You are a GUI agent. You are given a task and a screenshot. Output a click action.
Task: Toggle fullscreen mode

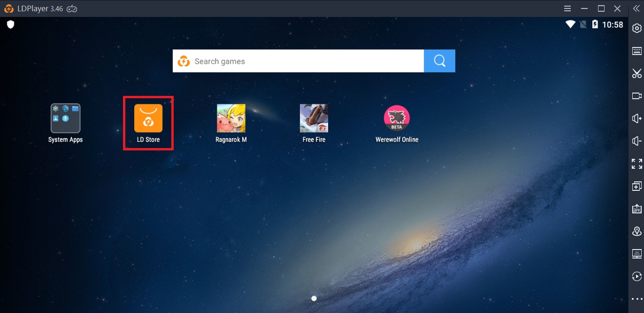point(637,164)
